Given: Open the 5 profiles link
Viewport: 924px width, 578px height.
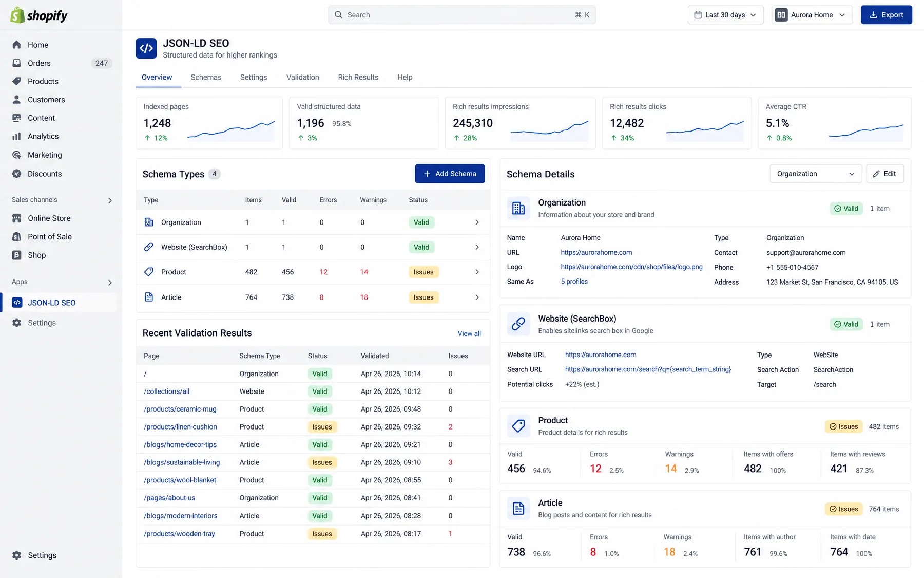Looking at the screenshot, I should (574, 282).
